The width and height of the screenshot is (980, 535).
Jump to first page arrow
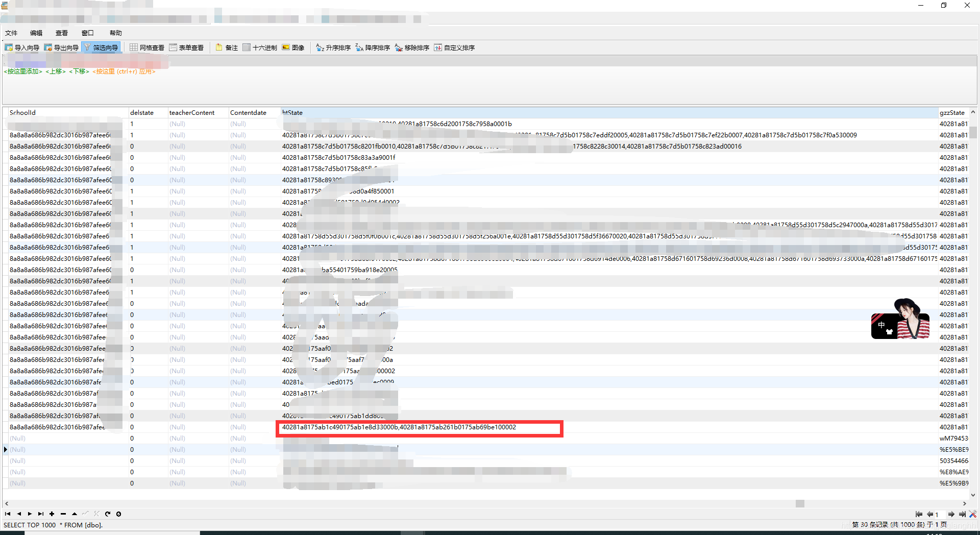[x=919, y=515]
